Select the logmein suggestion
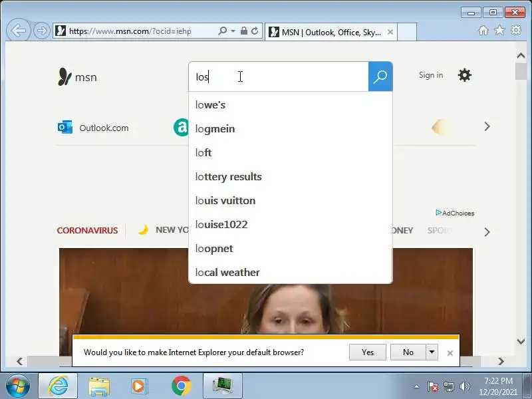 pos(291,129)
